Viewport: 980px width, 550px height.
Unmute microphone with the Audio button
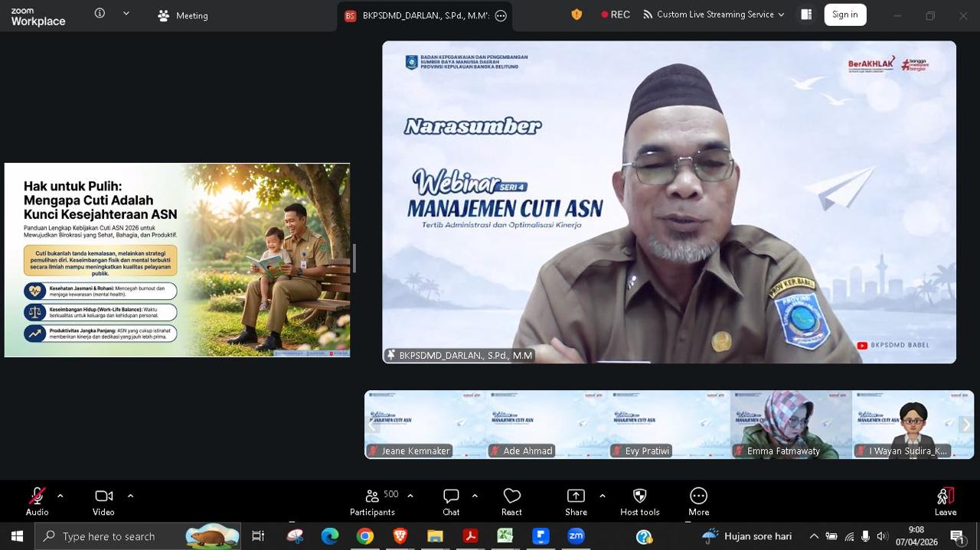[x=37, y=501]
